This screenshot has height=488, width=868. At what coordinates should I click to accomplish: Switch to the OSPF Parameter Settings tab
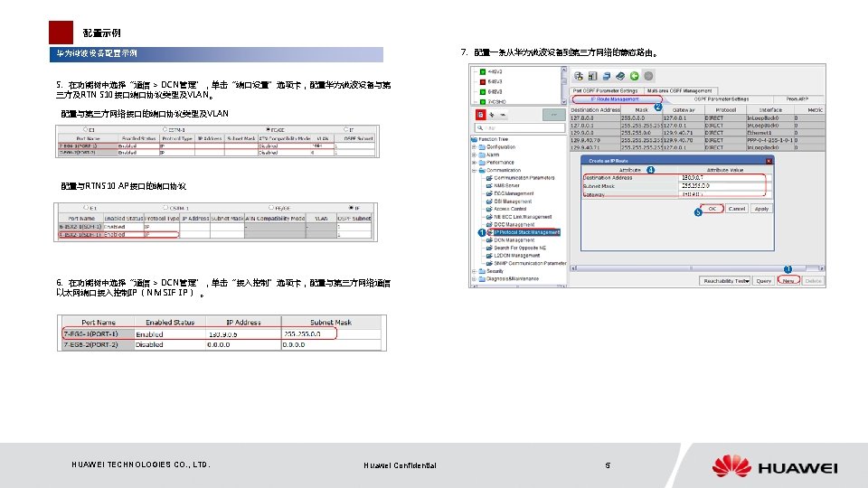pyautogui.click(x=721, y=99)
